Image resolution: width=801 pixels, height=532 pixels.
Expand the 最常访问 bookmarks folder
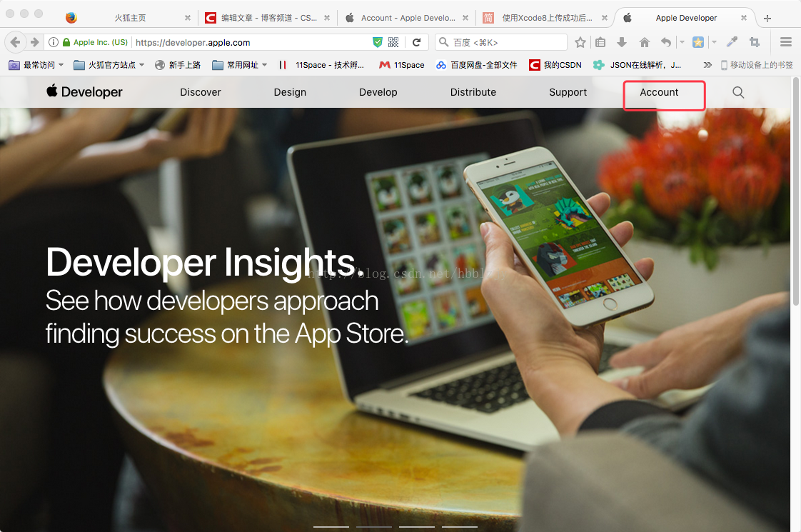click(x=36, y=65)
